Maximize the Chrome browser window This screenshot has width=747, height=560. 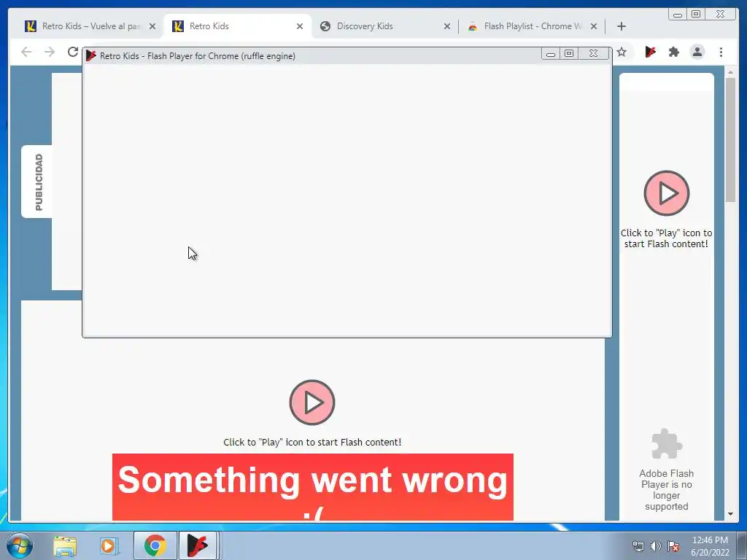pos(696,15)
